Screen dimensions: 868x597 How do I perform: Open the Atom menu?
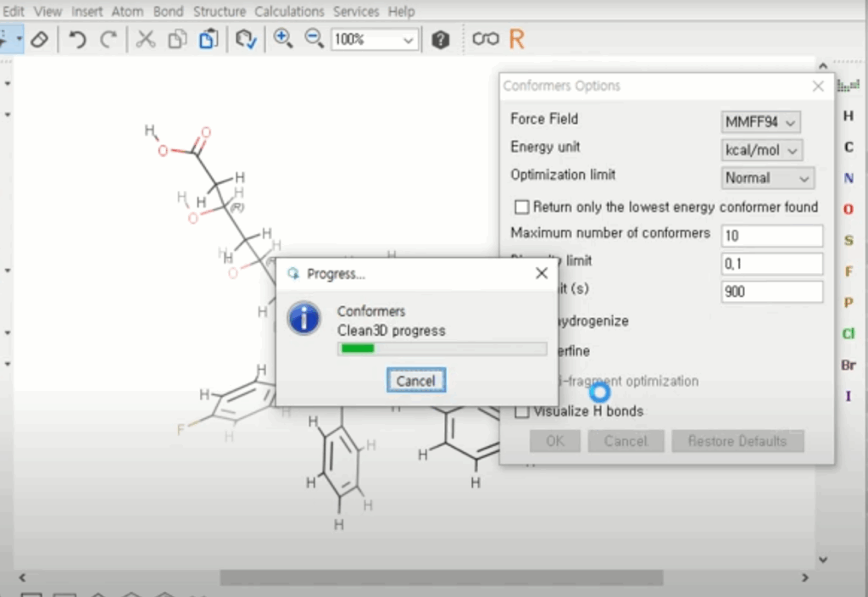[127, 11]
